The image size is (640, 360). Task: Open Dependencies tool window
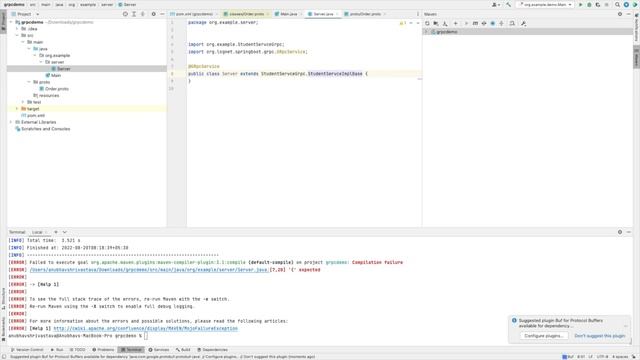click(212, 350)
